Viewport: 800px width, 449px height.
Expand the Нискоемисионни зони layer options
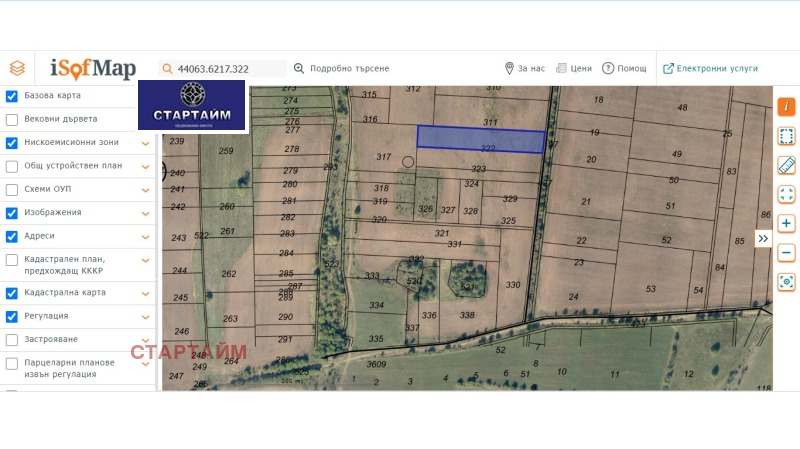point(146,143)
